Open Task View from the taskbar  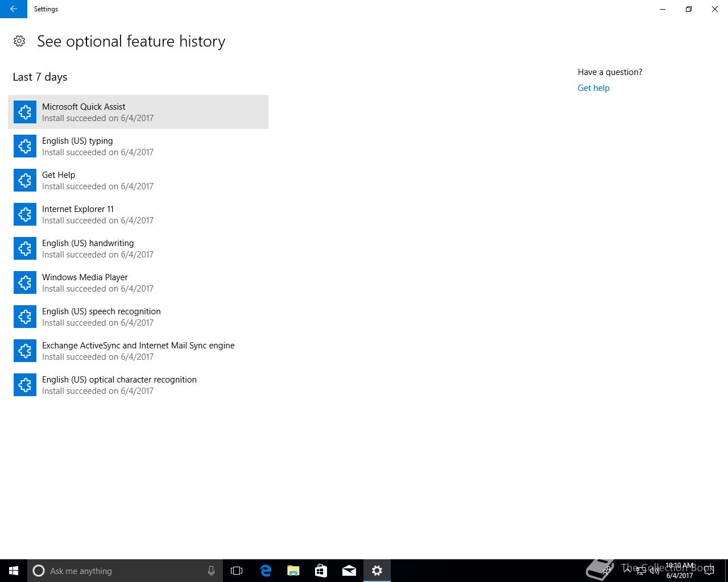[237, 571]
